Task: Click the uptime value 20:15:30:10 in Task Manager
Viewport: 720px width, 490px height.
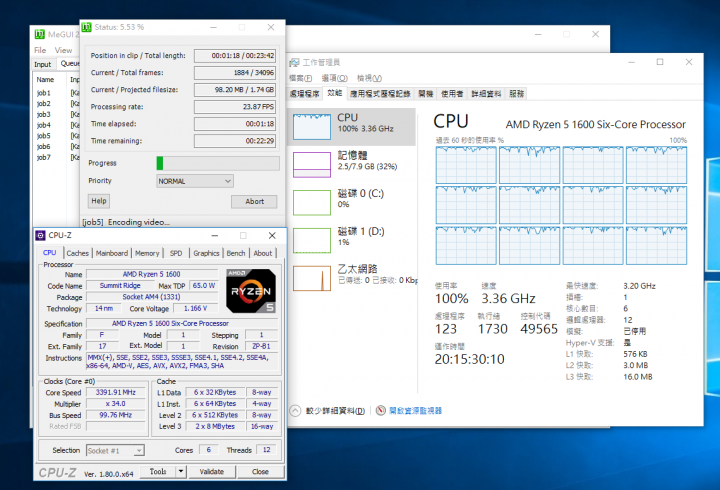Action: (469, 359)
